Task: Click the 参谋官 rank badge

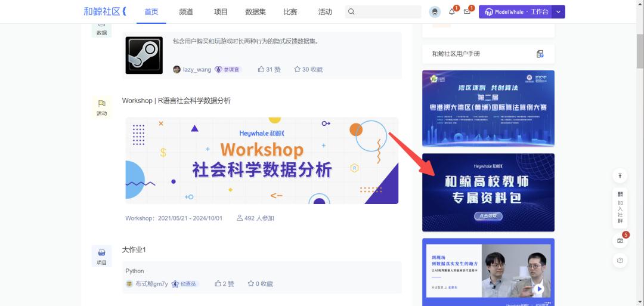Action: [228, 69]
